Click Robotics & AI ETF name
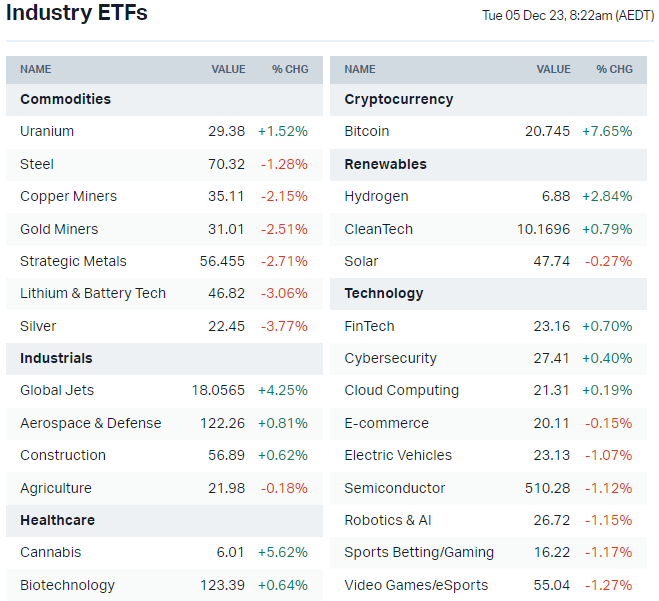 click(x=387, y=520)
